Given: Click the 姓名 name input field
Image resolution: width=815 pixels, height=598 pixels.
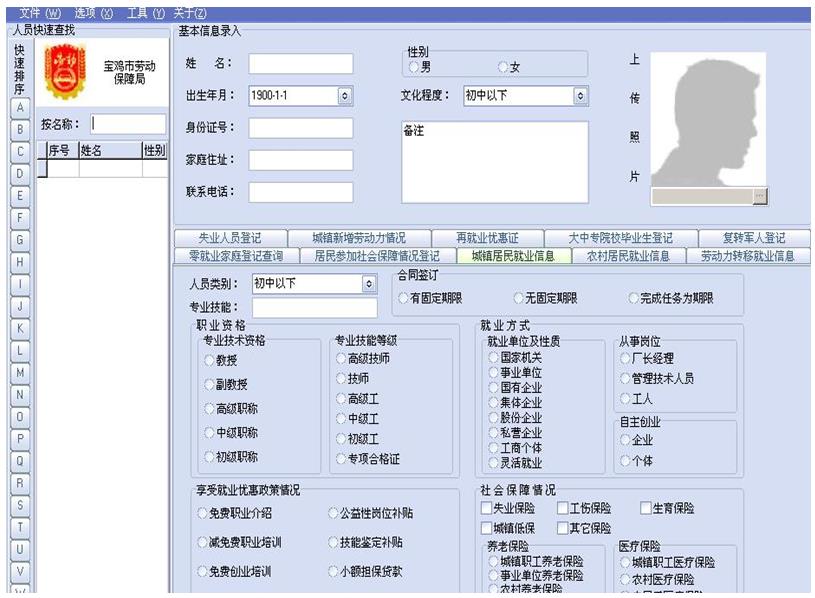Looking at the screenshot, I should tap(301, 64).
